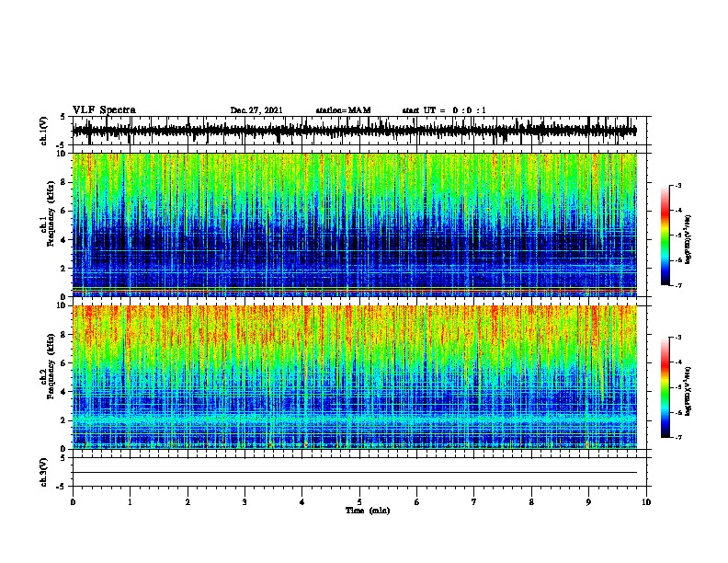Click the "8" kHz tick on ch.1 frequency axis

pyautogui.click(x=64, y=182)
